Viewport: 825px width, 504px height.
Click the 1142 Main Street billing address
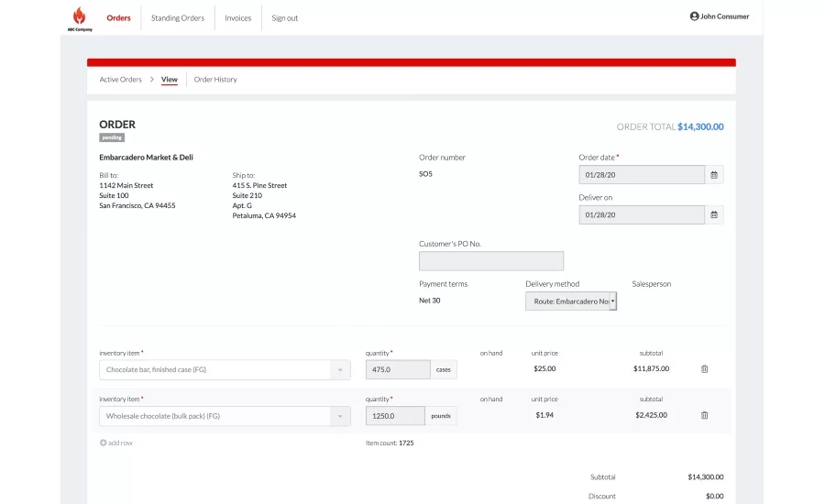(x=126, y=185)
